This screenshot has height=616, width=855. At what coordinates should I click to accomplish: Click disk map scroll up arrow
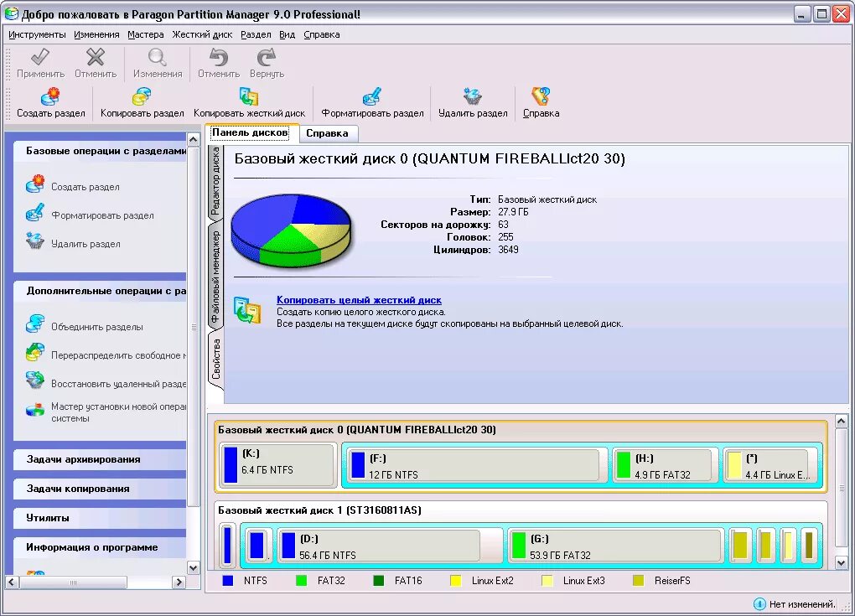tap(841, 421)
